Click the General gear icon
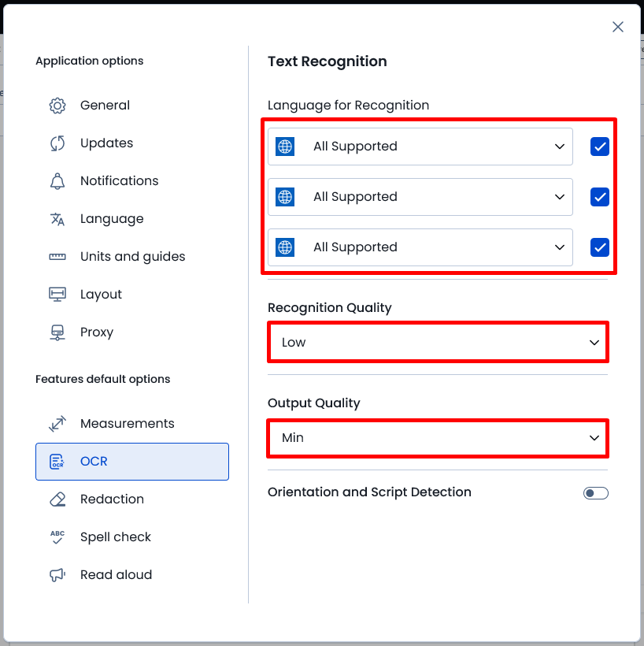 tap(57, 106)
